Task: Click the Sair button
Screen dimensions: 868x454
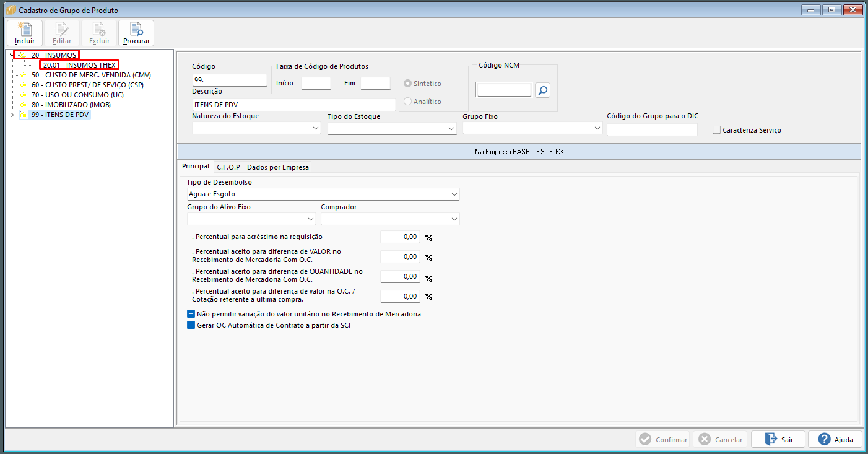Action: (778, 439)
